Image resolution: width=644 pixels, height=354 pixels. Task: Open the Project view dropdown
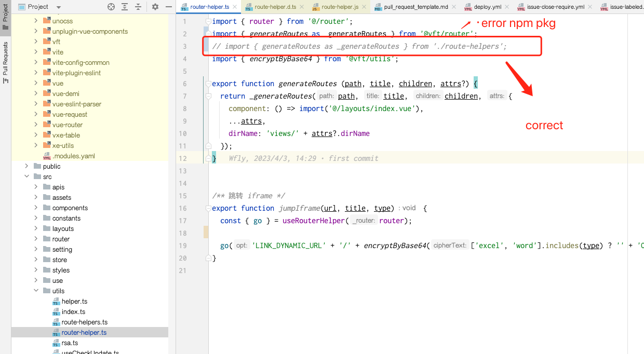tap(58, 7)
